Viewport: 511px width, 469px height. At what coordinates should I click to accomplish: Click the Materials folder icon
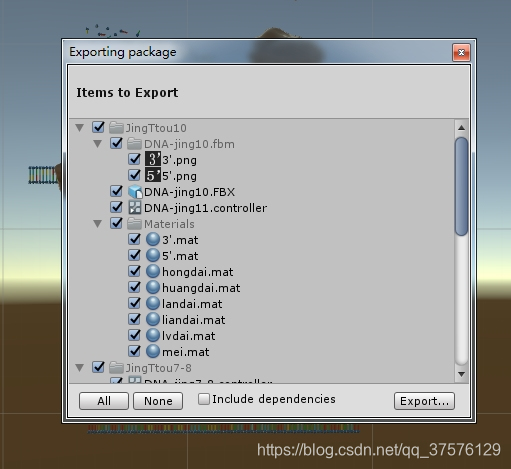(x=134, y=224)
